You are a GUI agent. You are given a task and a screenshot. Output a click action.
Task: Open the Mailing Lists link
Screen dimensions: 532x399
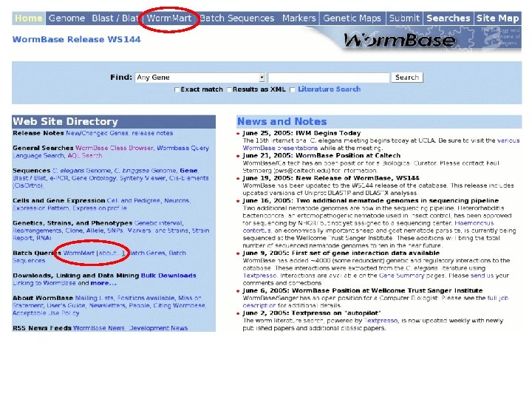pos(95,298)
